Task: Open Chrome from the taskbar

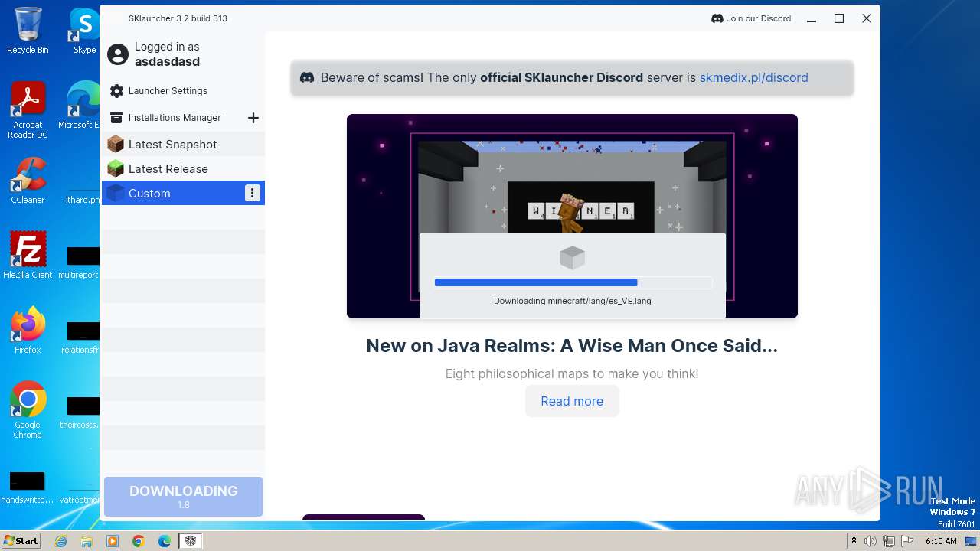Action: pyautogui.click(x=139, y=541)
